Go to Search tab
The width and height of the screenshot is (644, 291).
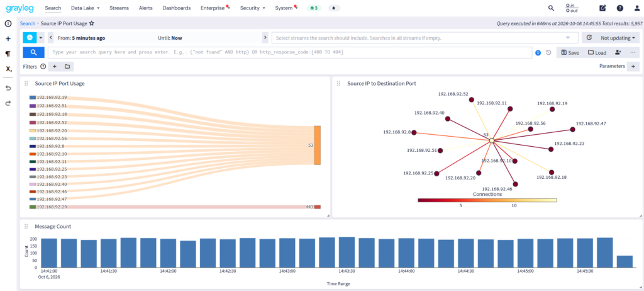click(x=53, y=8)
